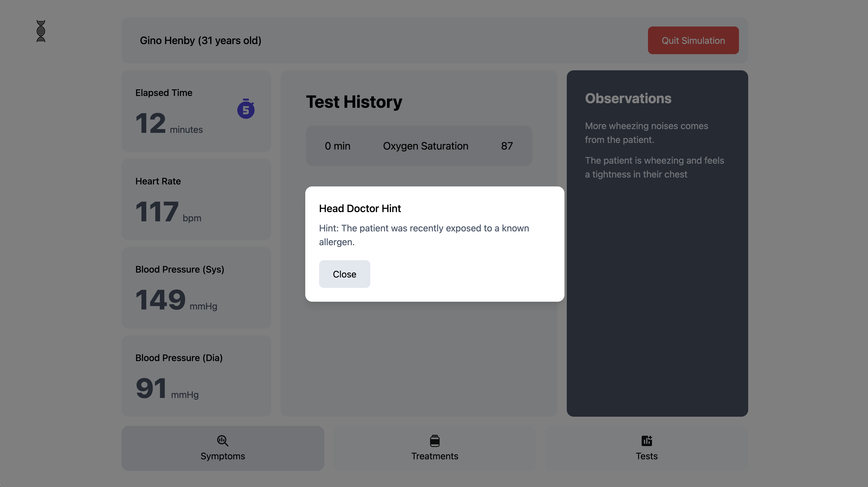868x487 pixels.
Task: Click patient name Gino Henby header
Action: tap(200, 40)
